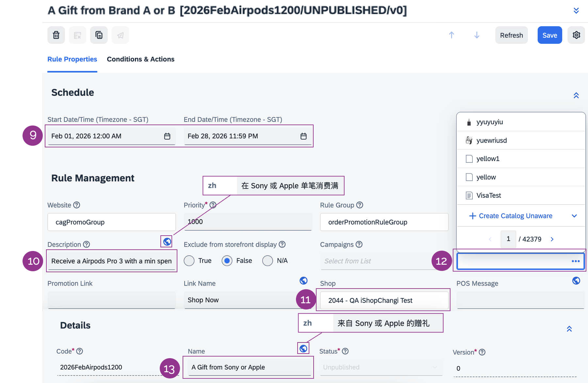Open the End Date calendar picker
Viewport: 588px width, 383px height.
pyautogui.click(x=303, y=136)
